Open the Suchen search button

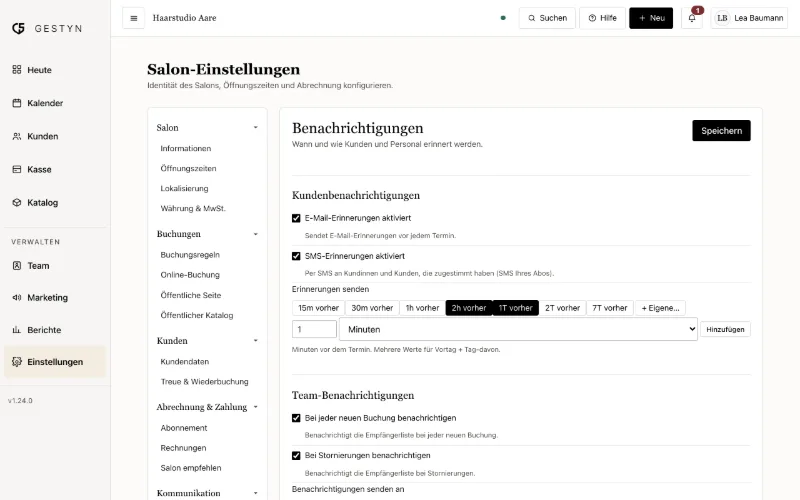coord(547,18)
